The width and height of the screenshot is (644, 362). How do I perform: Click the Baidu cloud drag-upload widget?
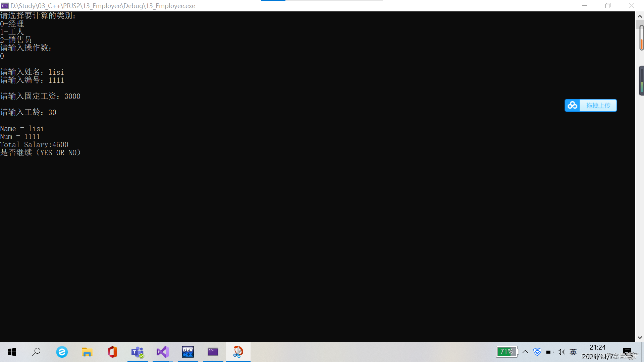pyautogui.click(x=591, y=106)
